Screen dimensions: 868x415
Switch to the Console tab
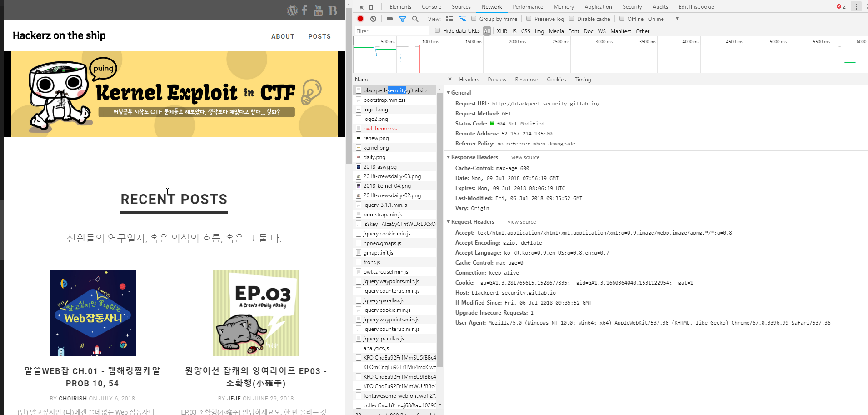pos(431,6)
